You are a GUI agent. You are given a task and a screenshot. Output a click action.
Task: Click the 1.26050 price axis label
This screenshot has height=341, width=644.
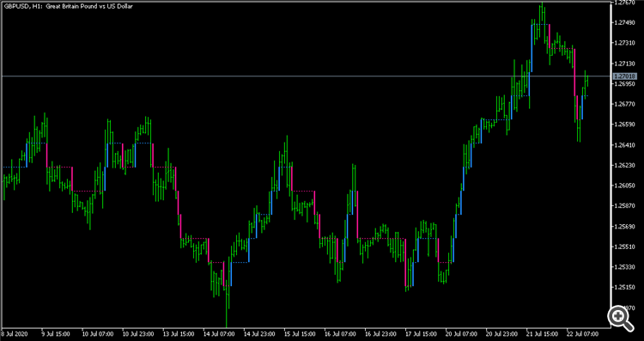(624, 186)
